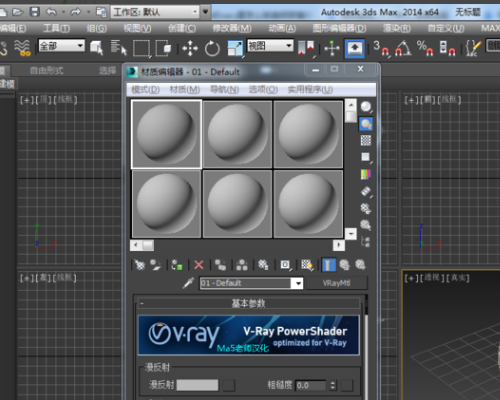Viewport: 500px width, 400px height.
Task: Select the bottom-middle material sample sphere
Action: 237,204
